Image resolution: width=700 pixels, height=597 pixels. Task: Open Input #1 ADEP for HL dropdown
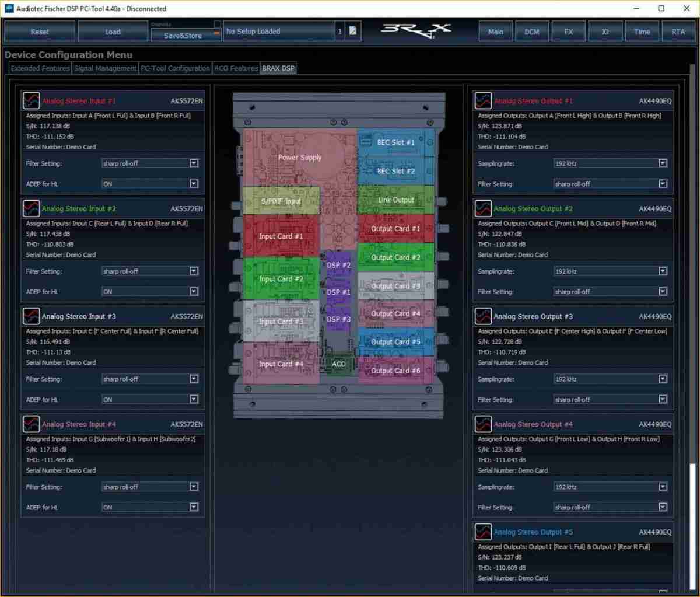click(x=150, y=184)
